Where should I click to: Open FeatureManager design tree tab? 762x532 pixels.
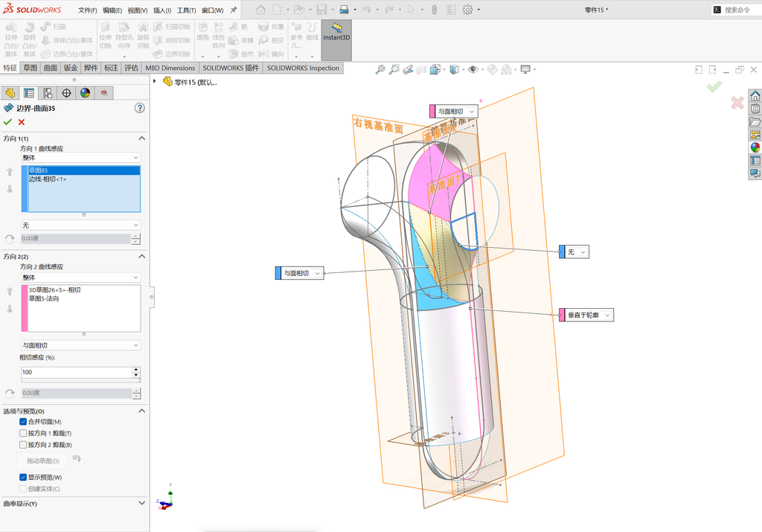pos(10,93)
